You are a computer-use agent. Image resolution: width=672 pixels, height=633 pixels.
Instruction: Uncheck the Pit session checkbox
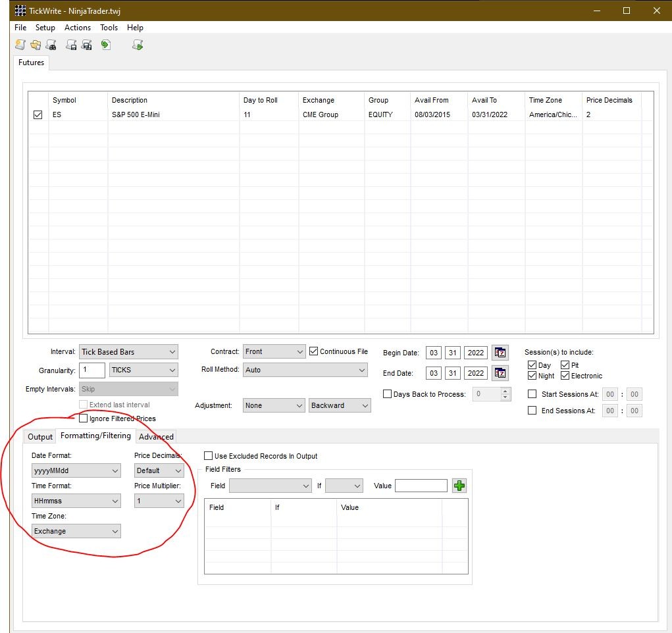click(x=565, y=365)
